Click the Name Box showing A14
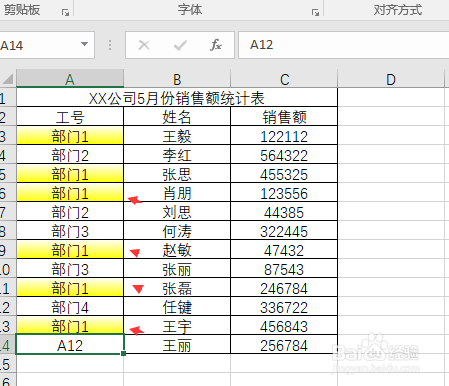 40,45
